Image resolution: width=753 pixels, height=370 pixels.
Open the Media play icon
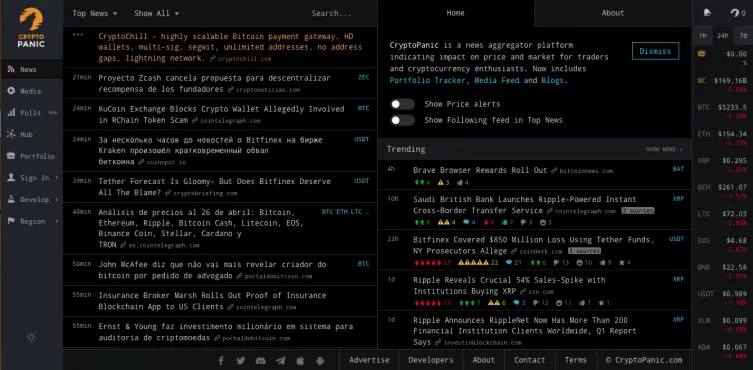pyautogui.click(x=11, y=91)
